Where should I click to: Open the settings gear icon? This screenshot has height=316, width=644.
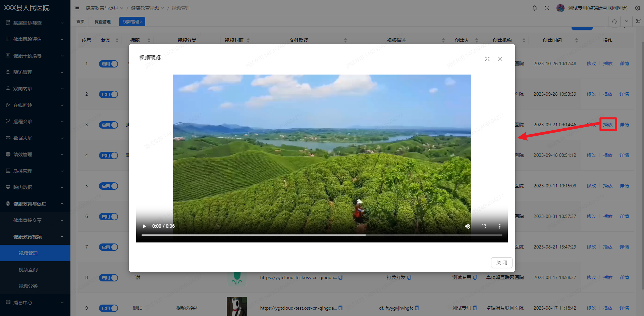pyautogui.click(x=637, y=8)
